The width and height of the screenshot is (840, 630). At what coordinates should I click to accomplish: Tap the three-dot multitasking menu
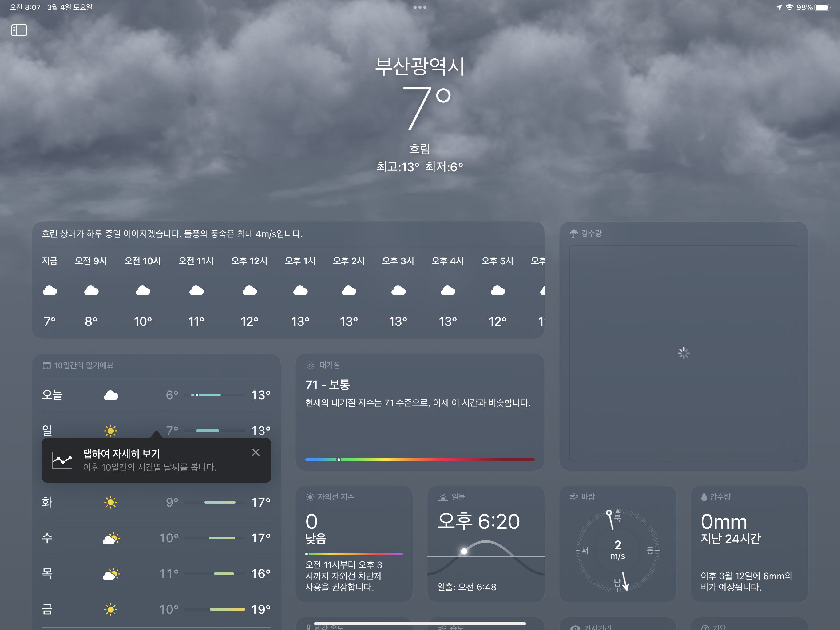pyautogui.click(x=420, y=7)
